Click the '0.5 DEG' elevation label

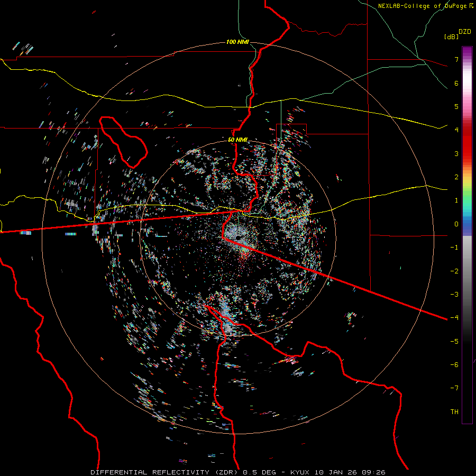click(x=259, y=472)
